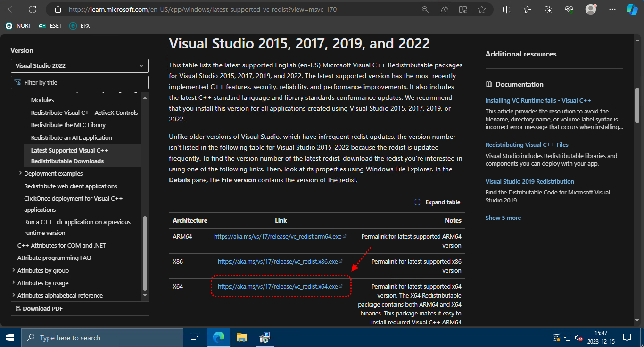Expand the Attributes by group node

tap(13, 270)
